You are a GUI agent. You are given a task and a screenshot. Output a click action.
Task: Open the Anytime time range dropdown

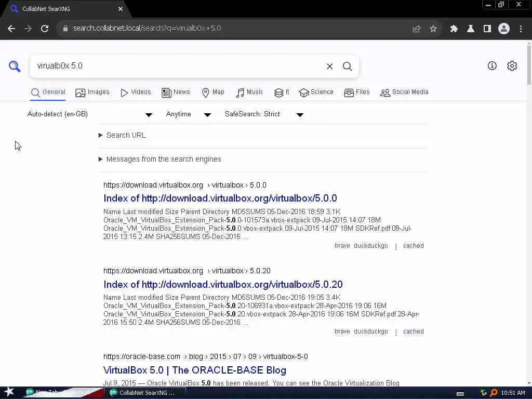[x=189, y=114]
